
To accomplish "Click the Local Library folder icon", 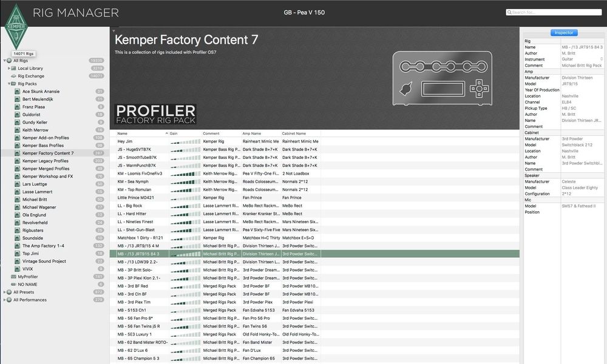I will tap(13, 69).
